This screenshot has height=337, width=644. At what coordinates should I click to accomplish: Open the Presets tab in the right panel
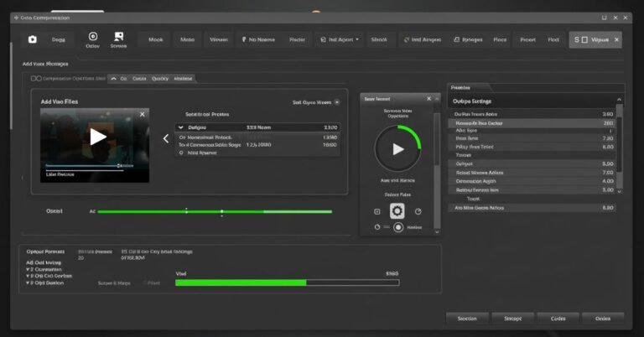coord(460,87)
